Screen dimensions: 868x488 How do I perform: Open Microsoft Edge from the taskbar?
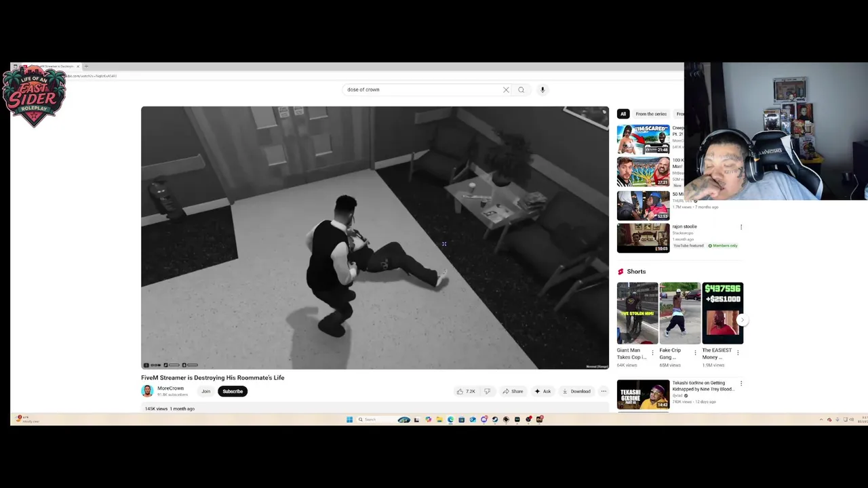tap(450, 420)
